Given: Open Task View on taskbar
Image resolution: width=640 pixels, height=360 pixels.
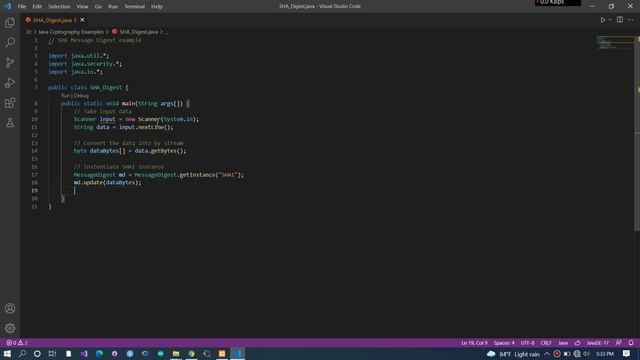Looking at the screenshot, I should (x=52, y=353).
